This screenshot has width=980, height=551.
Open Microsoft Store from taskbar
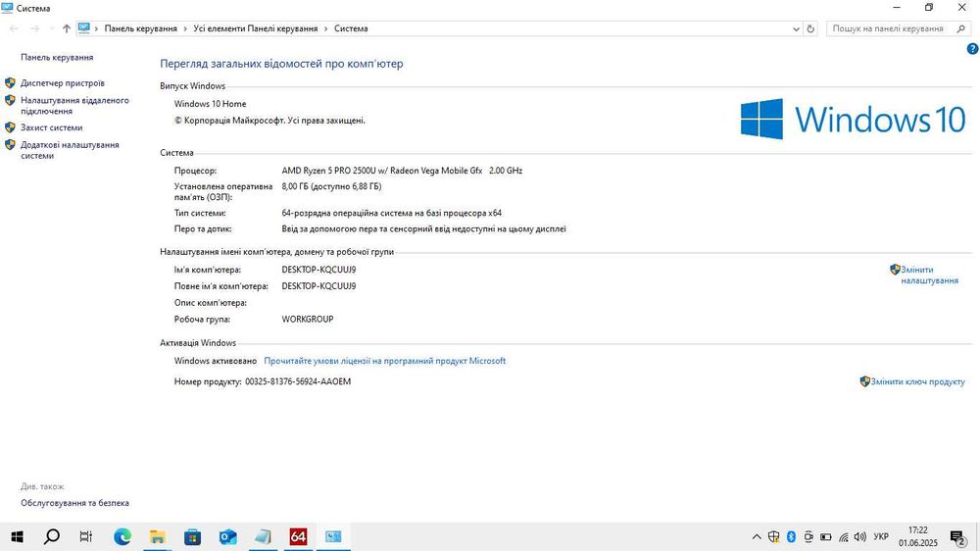[192, 536]
